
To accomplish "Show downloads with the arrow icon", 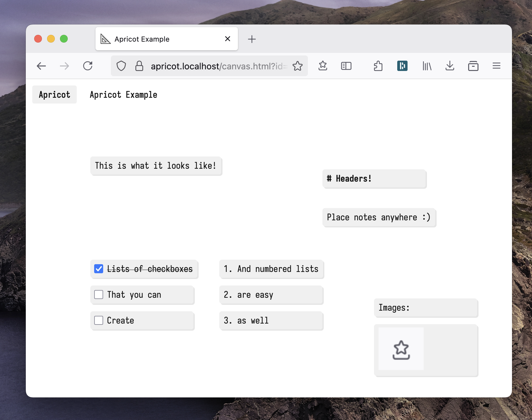I will [449, 66].
